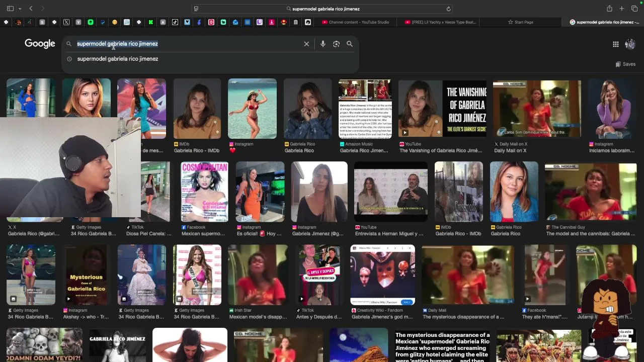Select the supermodel gabriela rico jimenez tab
This screenshot has height=362, width=644.
point(603,22)
